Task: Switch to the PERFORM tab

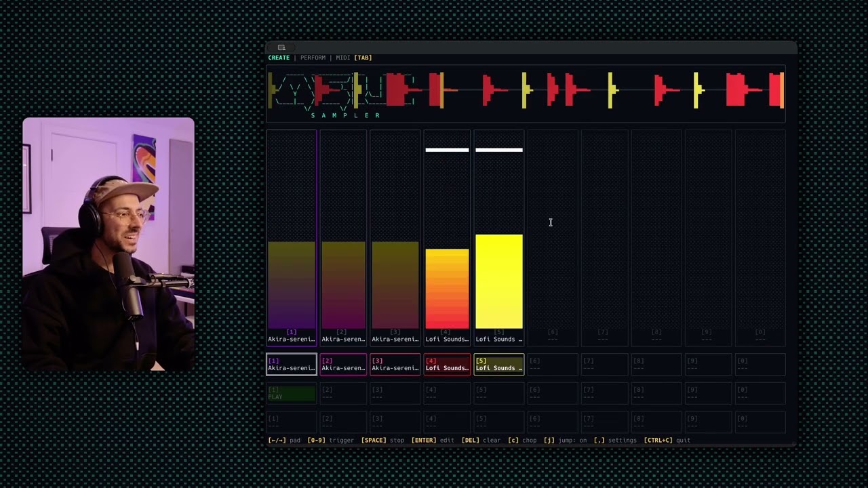Action: click(313, 58)
